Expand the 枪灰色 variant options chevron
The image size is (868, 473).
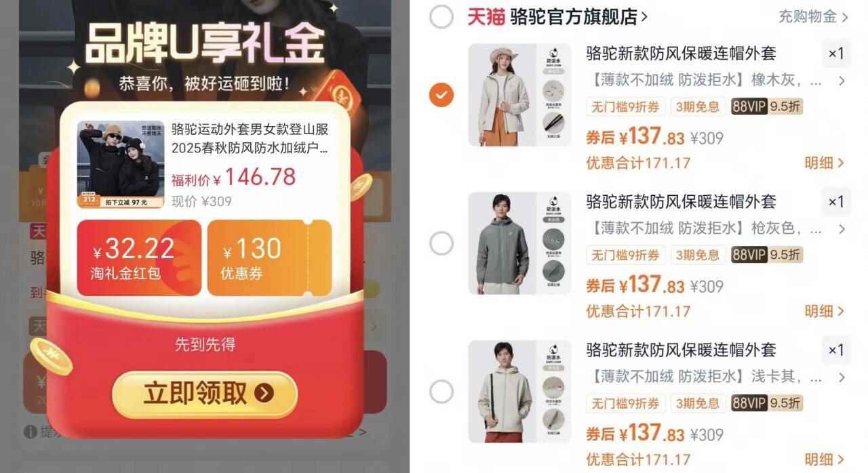[842, 229]
